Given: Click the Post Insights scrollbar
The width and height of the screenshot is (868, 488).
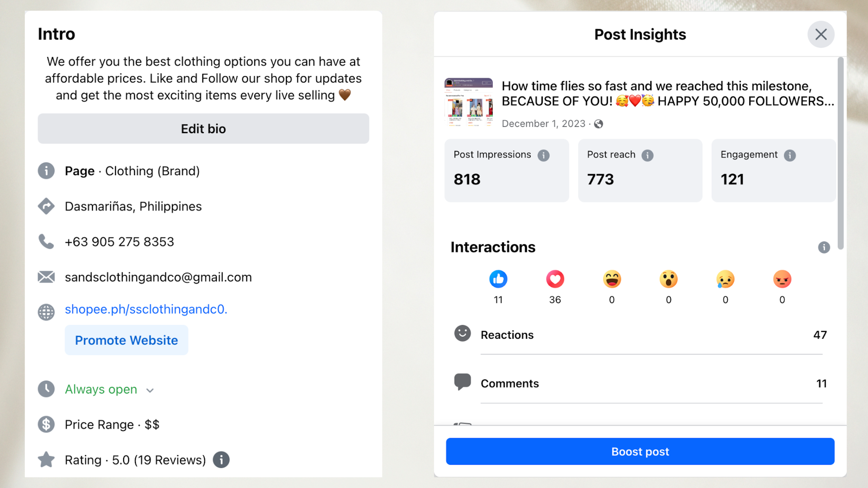Looking at the screenshot, I should point(840,153).
